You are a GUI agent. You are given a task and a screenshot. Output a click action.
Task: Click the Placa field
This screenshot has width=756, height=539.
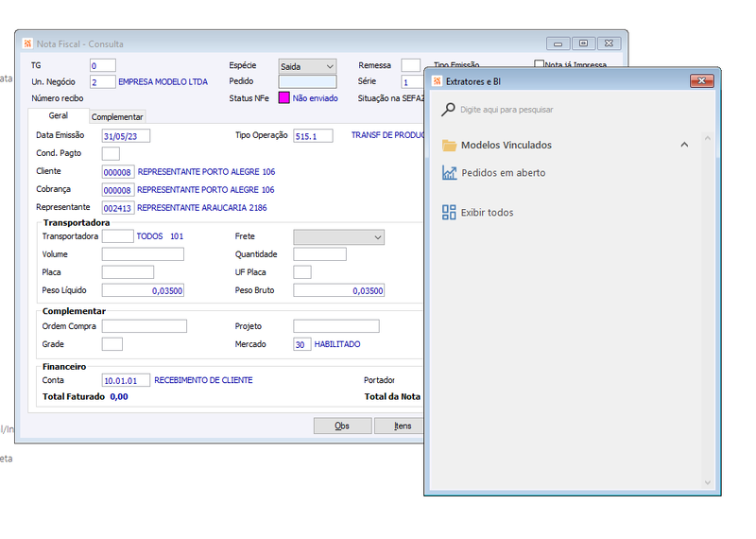point(128,272)
